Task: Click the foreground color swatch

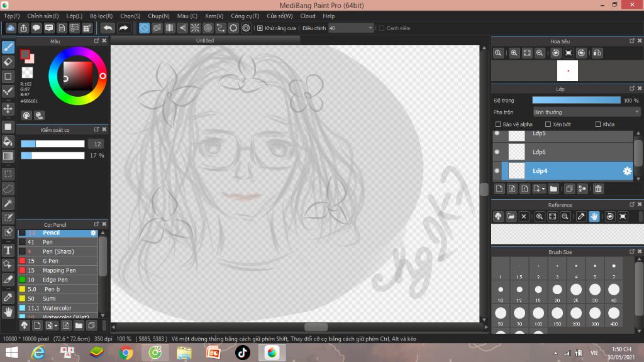Action: coord(25,54)
